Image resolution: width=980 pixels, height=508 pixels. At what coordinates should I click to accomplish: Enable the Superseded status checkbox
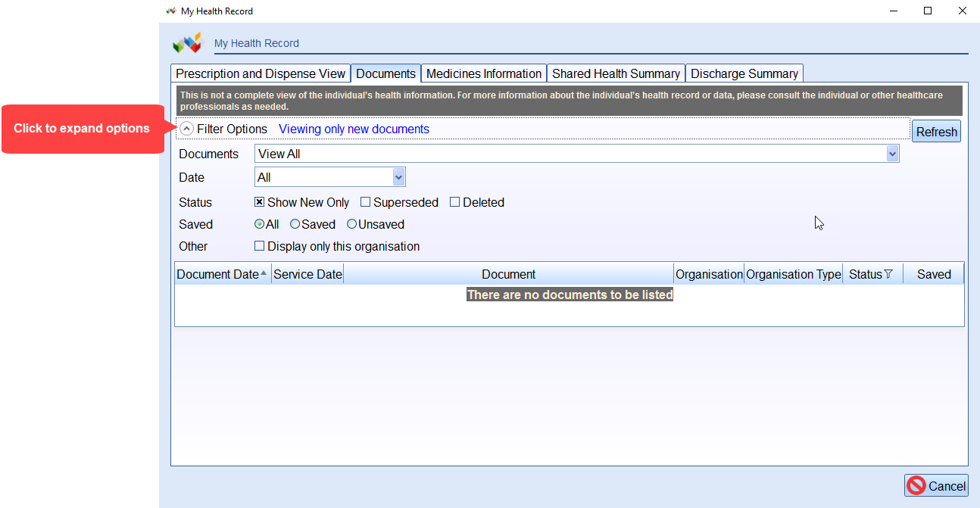click(366, 202)
